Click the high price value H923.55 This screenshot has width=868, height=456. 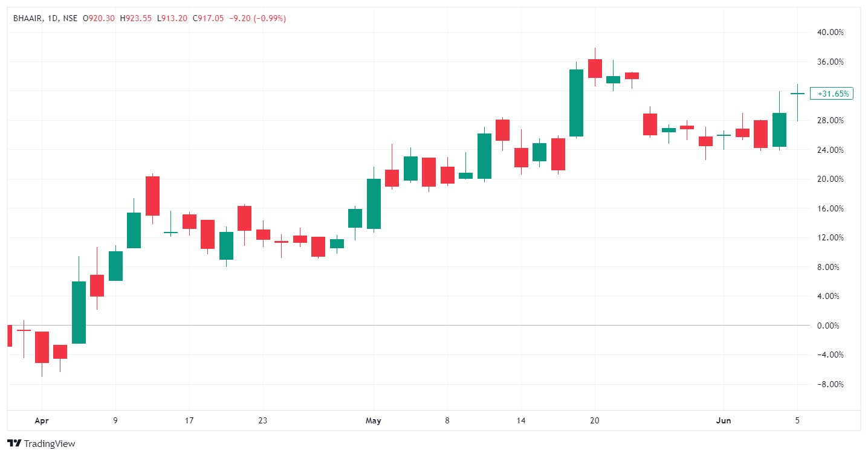click(x=135, y=18)
